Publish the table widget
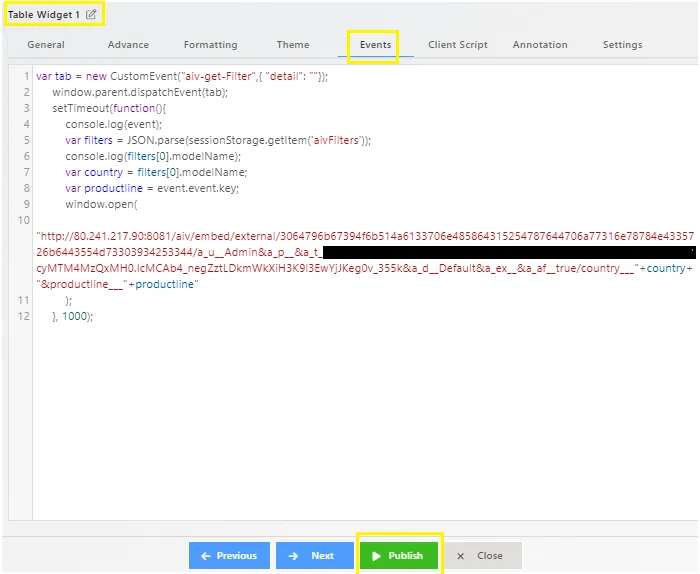This screenshot has width=700, height=574. (x=399, y=556)
